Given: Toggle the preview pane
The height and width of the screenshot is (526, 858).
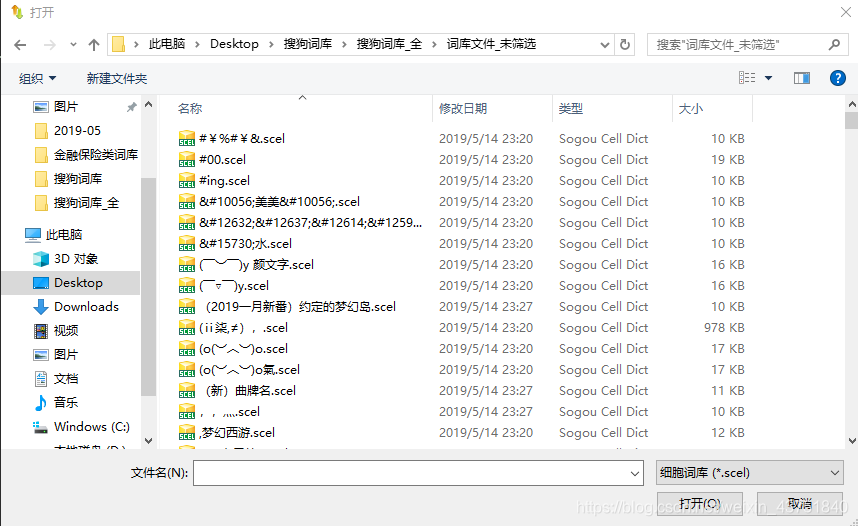Looking at the screenshot, I should click(x=802, y=78).
